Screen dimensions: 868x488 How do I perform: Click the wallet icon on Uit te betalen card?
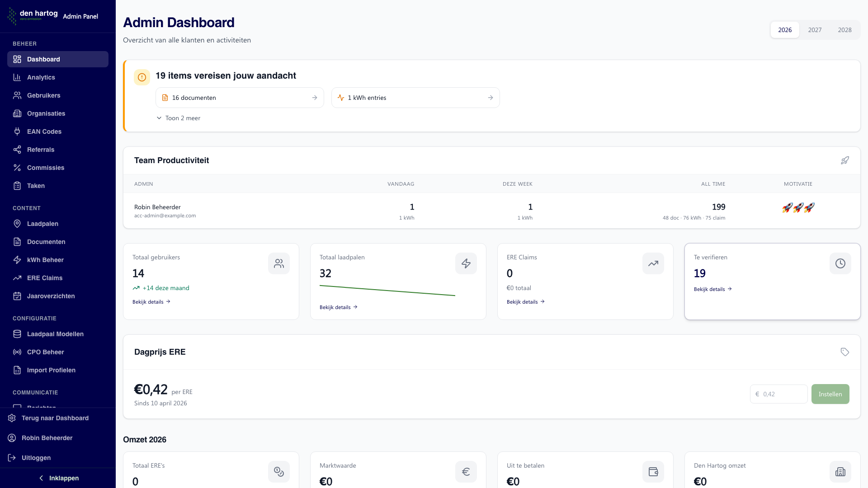pyautogui.click(x=653, y=472)
